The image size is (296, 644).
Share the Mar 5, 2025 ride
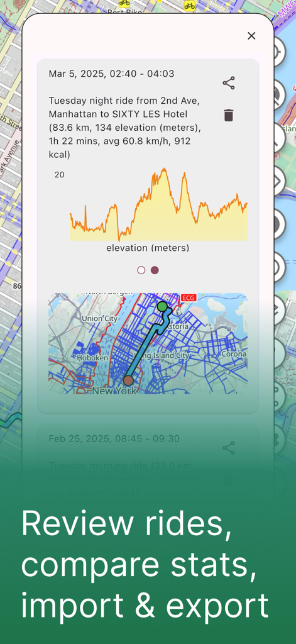(229, 83)
